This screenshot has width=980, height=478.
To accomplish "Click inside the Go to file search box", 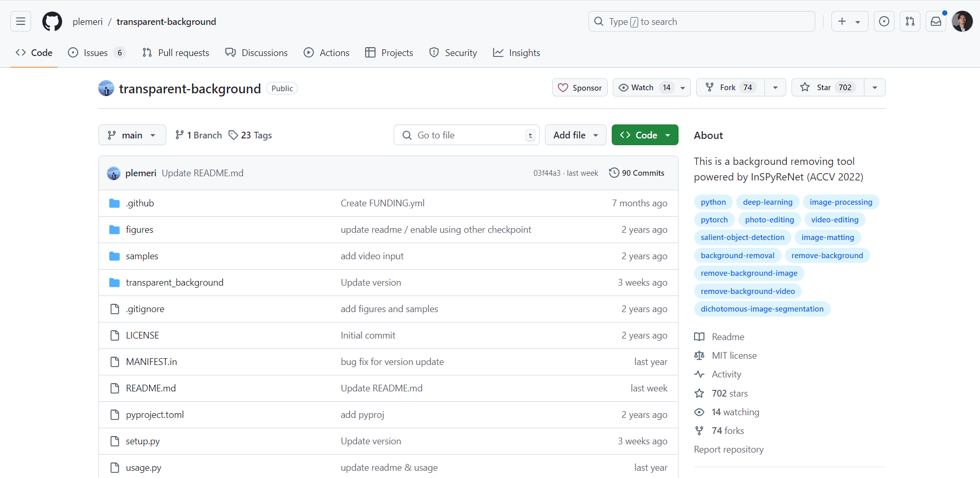I will click(466, 135).
